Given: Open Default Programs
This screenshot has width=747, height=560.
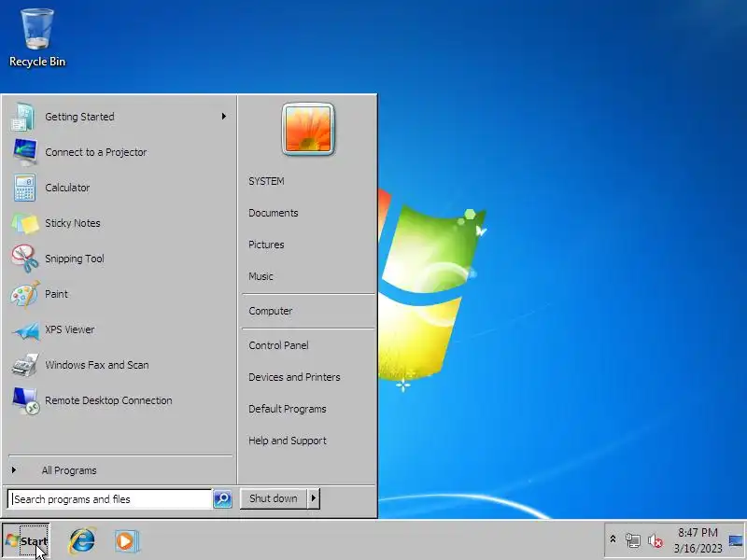Looking at the screenshot, I should [288, 409].
